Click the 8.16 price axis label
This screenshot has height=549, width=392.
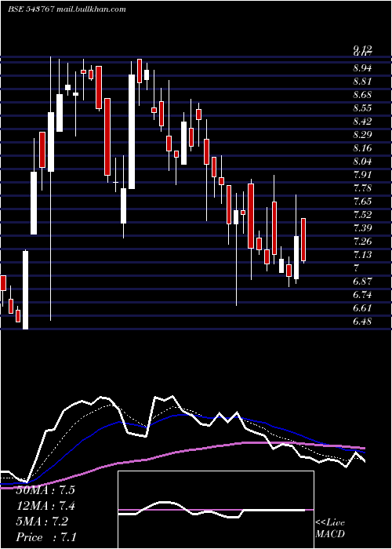click(x=362, y=147)
